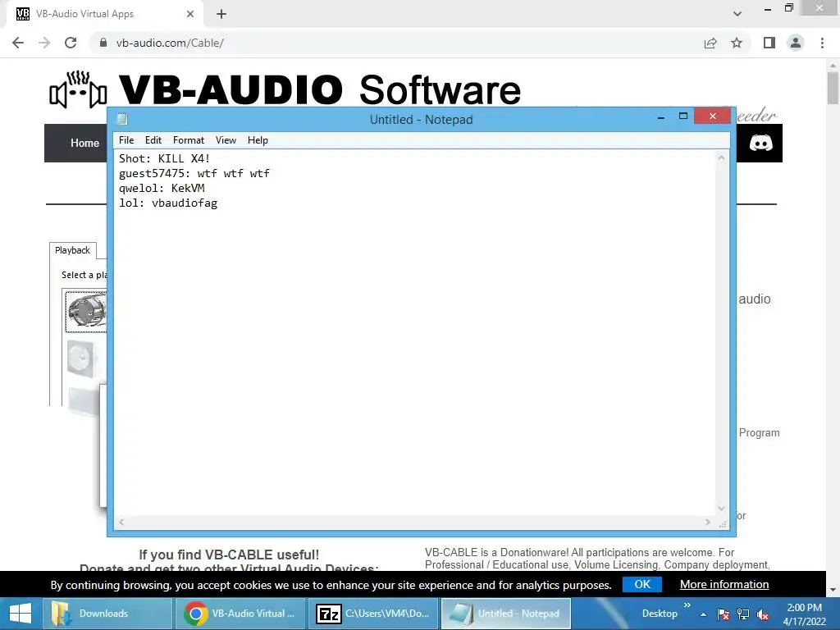Image resolution: width=840 pixels, height=630 pixels.
Task: Click the VB-Audio speaker logo
Action: click(x=78, y=89)
